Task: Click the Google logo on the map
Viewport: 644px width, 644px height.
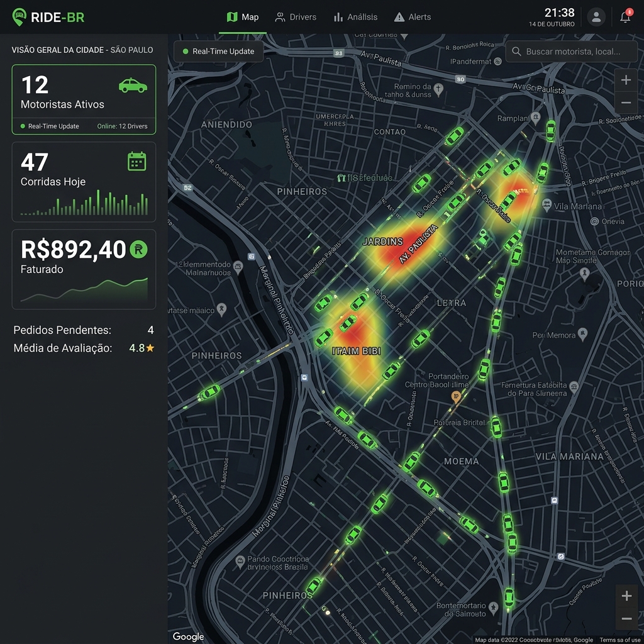Action: 188,636
